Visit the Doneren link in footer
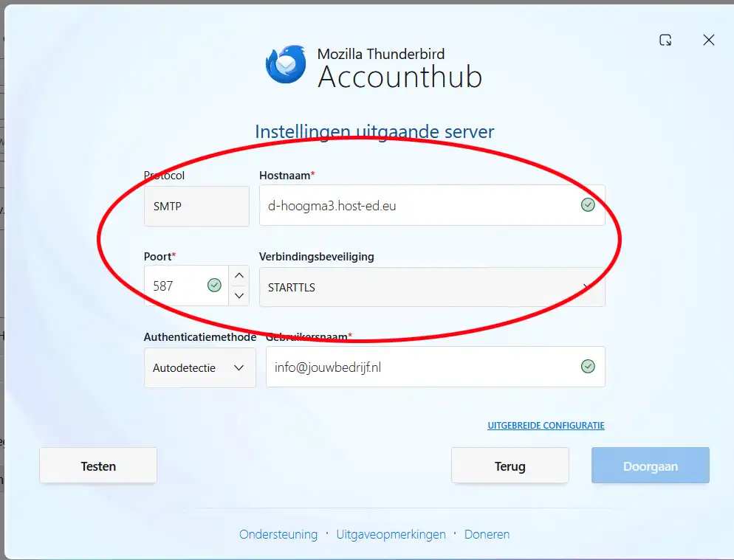Viewport: 734px width, 560px height. (x=487, y=534)
